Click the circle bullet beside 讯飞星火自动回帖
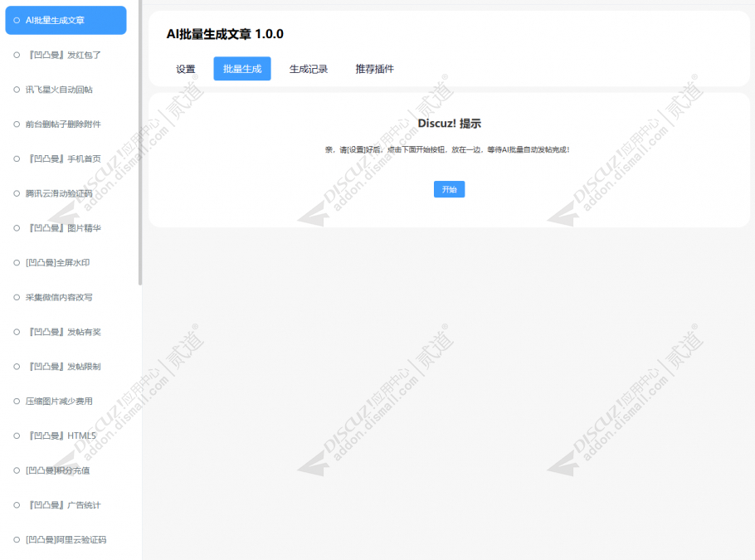The width and height of the screenshot is (755, 560). pos(17,90)
